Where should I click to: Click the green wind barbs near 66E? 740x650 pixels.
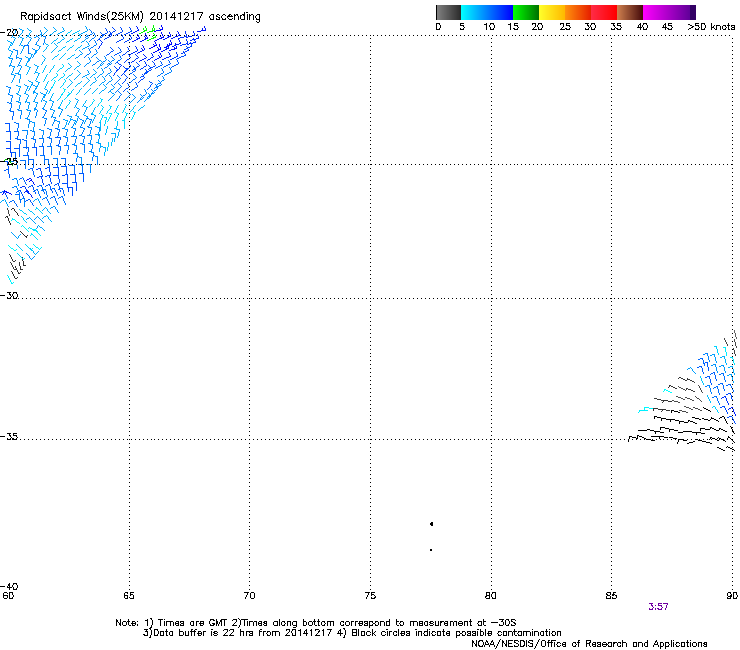(x=149, y=33)
